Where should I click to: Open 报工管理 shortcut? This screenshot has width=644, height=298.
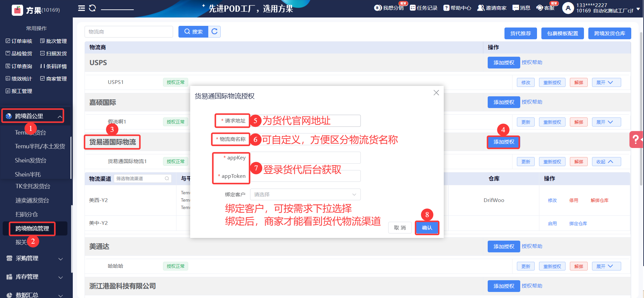click(19, 91)
